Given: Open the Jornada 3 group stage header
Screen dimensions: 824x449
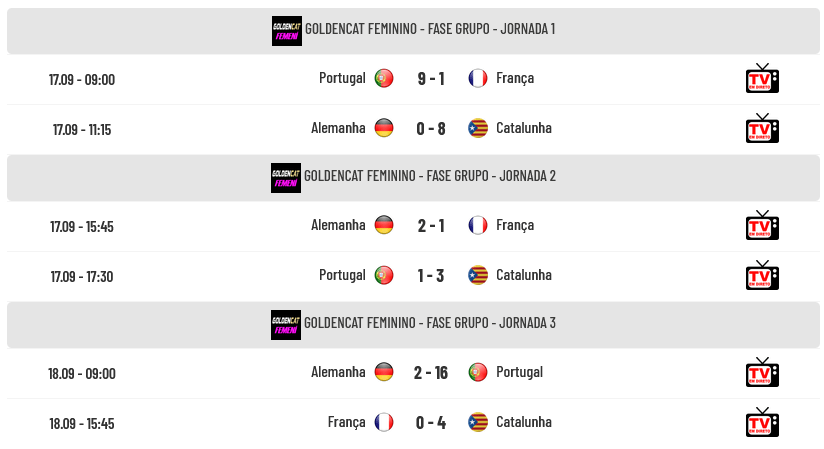Looking at the screenshot, I should click(414, 325).
